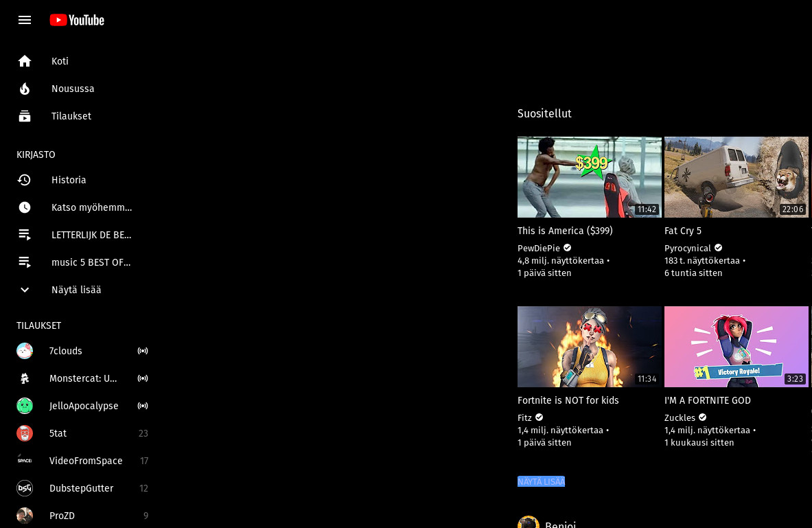812x528 pixels.
Task: Click the ProZD channel avatar
Action: (24, 516)
